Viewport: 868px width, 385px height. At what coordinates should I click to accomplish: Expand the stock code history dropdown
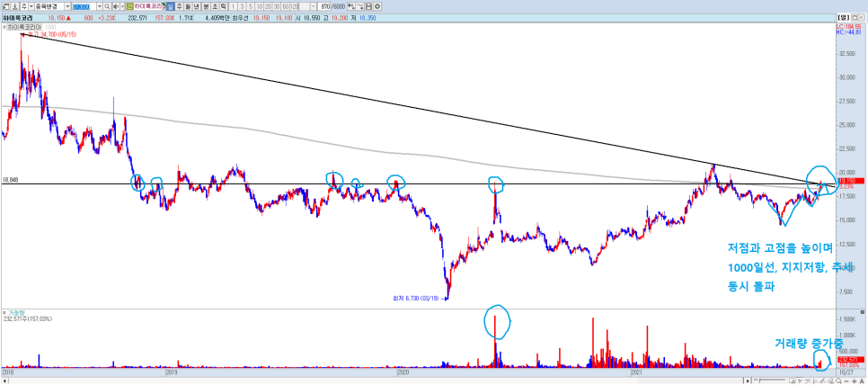[99, 6]
